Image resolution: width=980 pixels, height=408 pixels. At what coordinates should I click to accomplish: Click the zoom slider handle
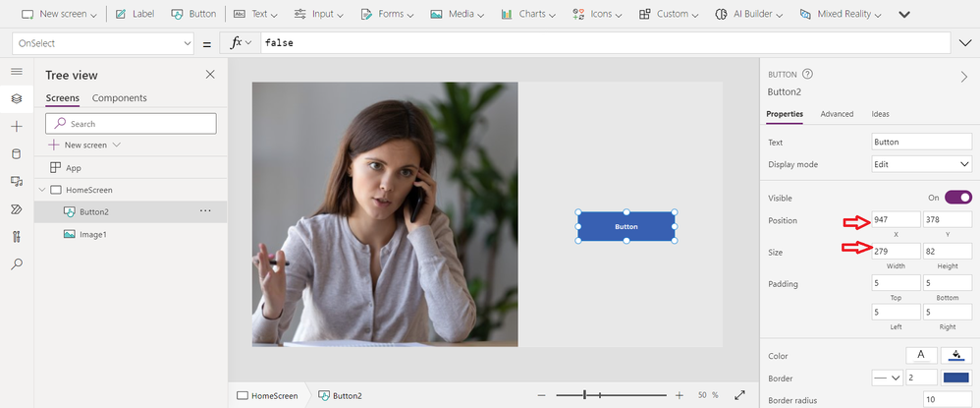coord(584,395)
